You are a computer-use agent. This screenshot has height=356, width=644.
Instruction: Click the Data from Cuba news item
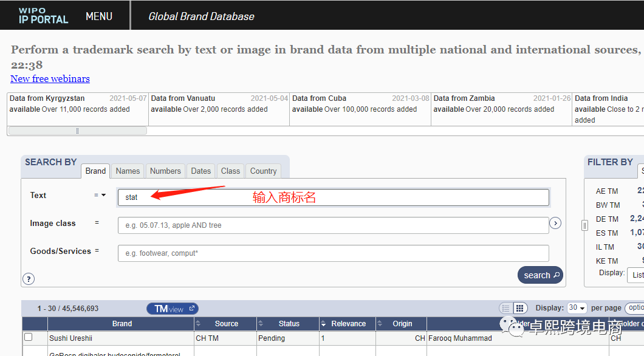[360, 109]
